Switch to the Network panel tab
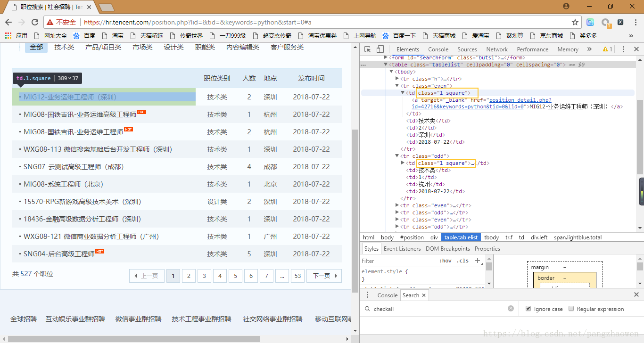The image size is (644, 343). tap(497, 49)
